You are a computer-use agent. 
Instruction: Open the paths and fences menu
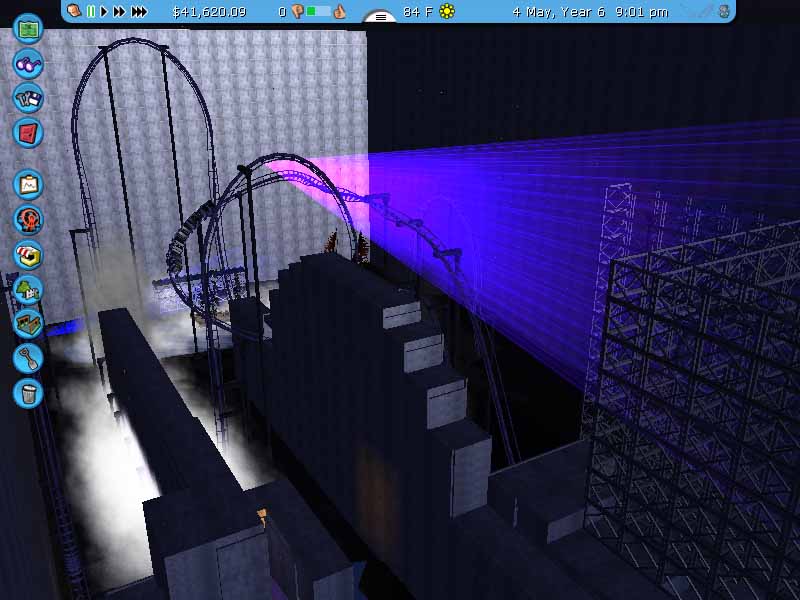[28, 324]
